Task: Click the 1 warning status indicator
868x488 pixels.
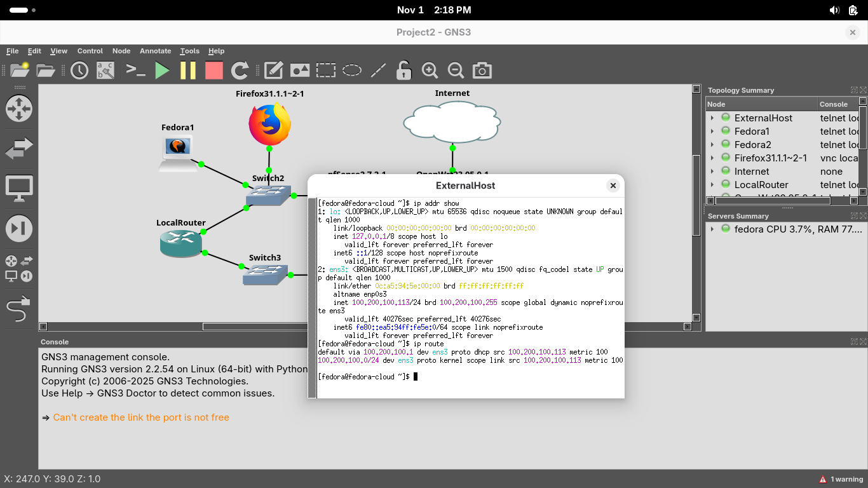Action: pos(841,479)
